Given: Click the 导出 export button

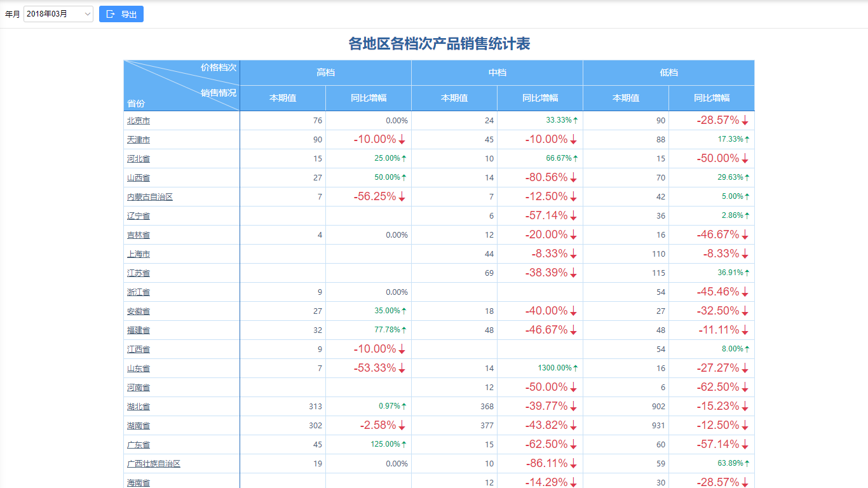Looking at the screenshot, I should [121, 13].
